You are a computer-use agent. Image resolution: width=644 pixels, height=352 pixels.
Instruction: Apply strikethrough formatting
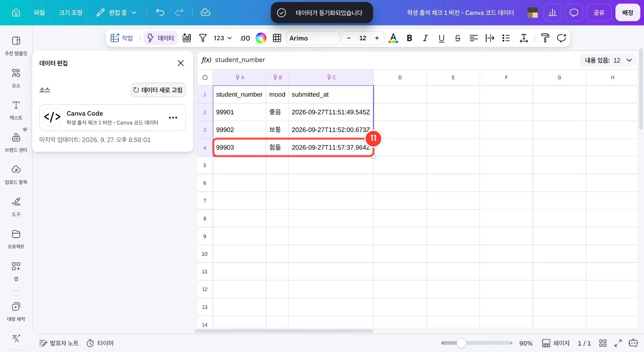click(x=458, y=38)
